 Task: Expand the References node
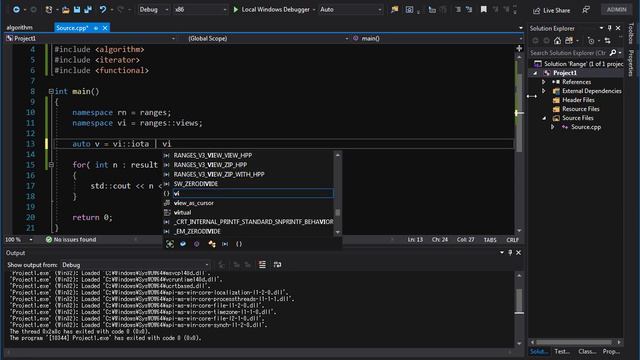(544, 82)
